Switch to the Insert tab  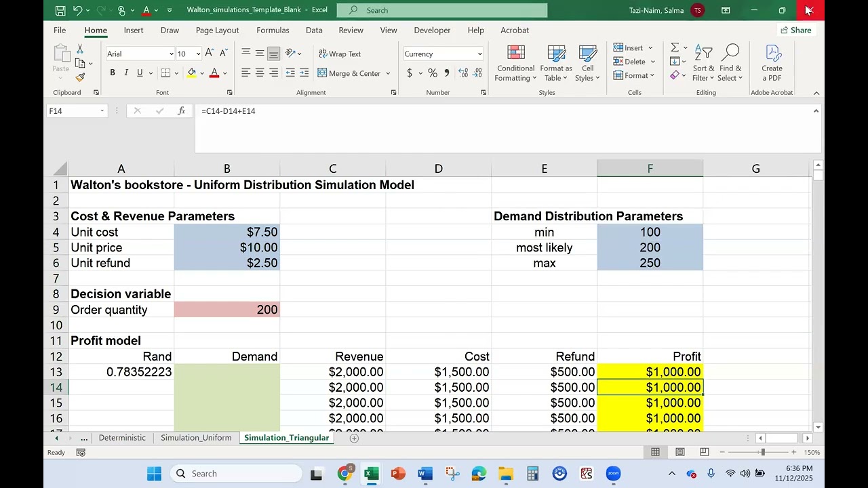(x=134, y=30)
